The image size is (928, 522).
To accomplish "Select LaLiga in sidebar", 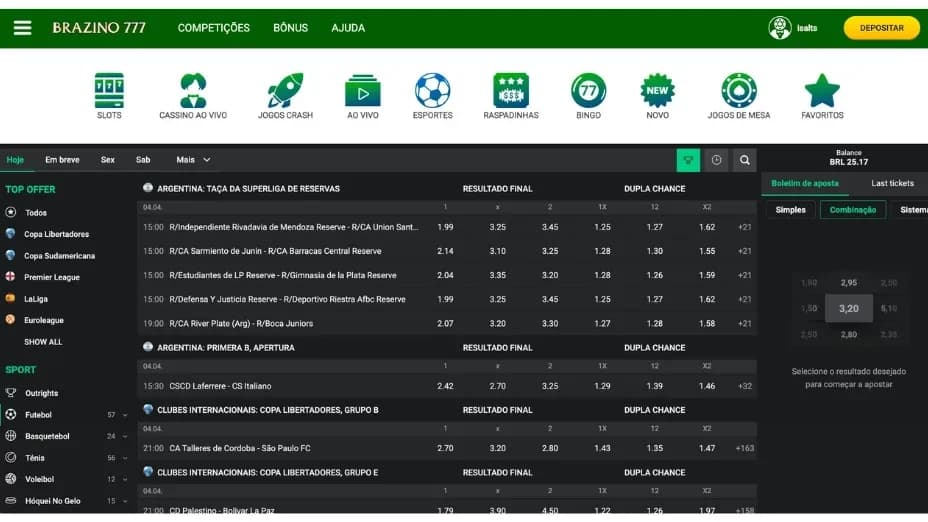I will (36, 299).
